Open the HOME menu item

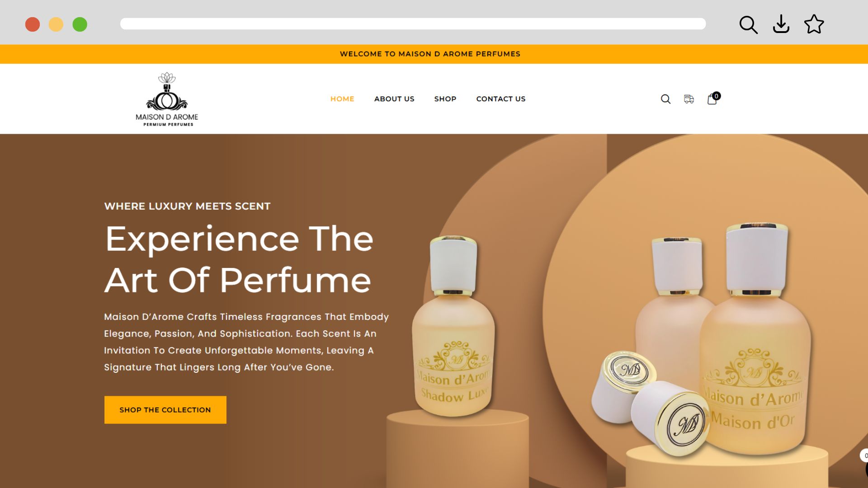342,99
